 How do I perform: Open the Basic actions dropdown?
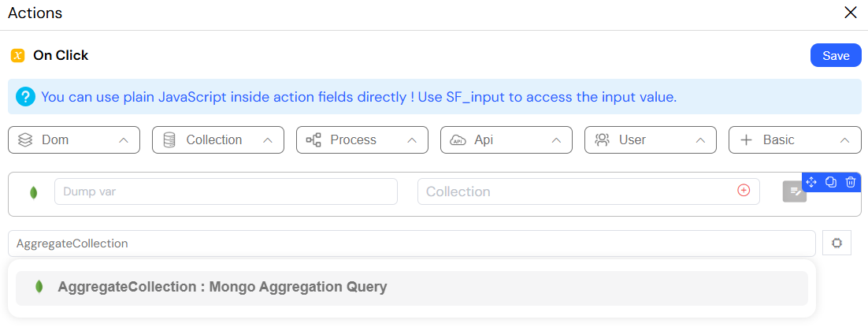click(795, 140)
